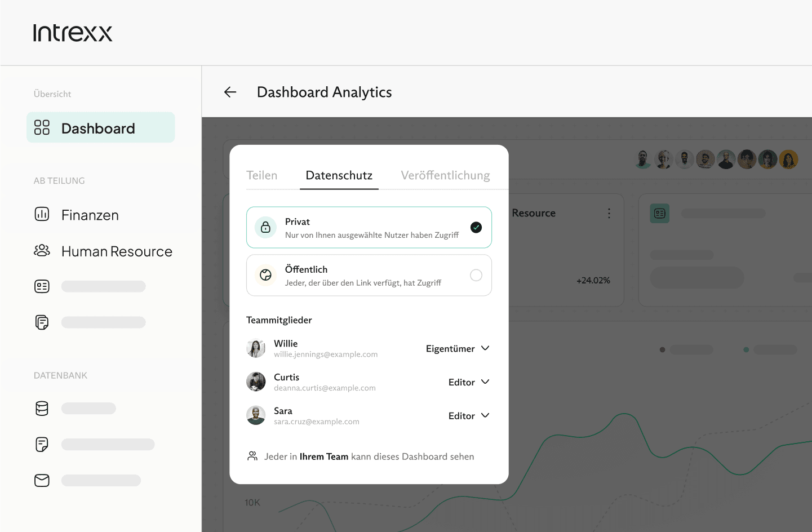Image resolution: width=812 pixels, height=532 pixels.
Task: Click the envelope mail icon in sidebar
Action: tap(42, 480)
